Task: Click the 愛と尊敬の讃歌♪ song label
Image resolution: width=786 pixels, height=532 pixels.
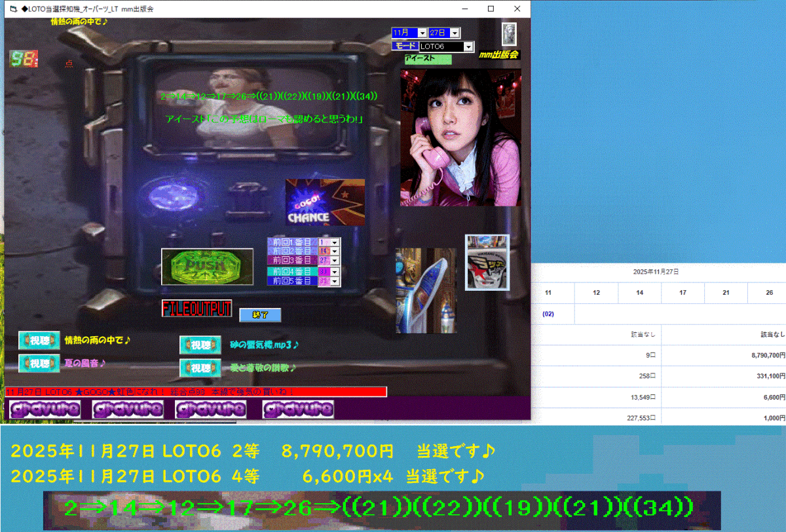Action: click(263, 368)
